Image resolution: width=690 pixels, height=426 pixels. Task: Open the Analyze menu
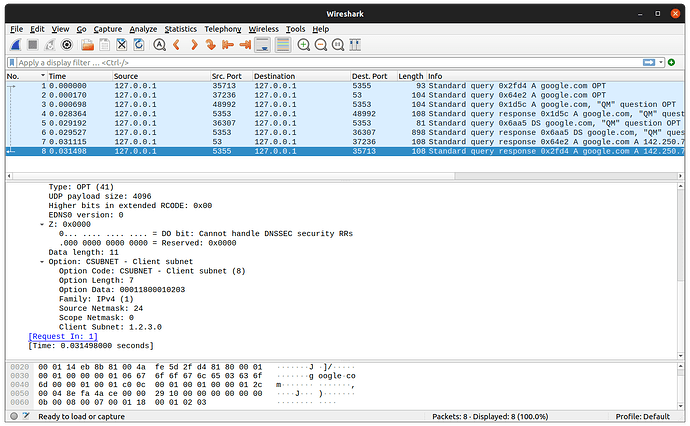point(141,29)
